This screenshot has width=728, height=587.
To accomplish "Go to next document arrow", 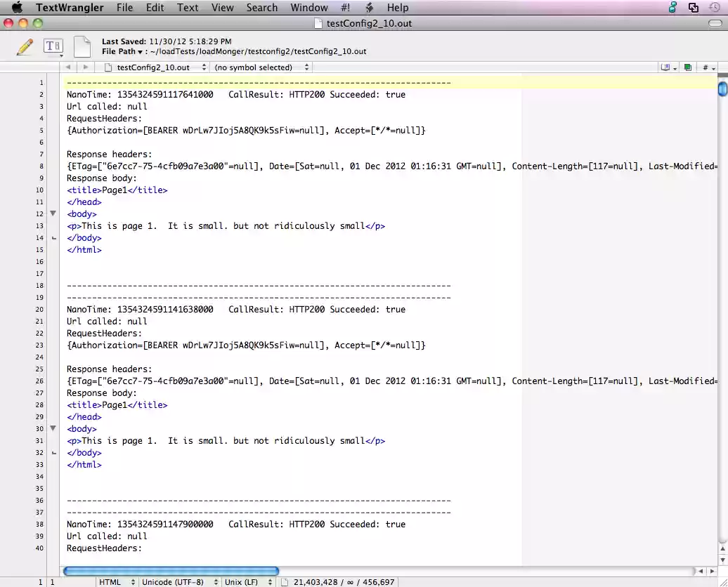I will [86, 67].
